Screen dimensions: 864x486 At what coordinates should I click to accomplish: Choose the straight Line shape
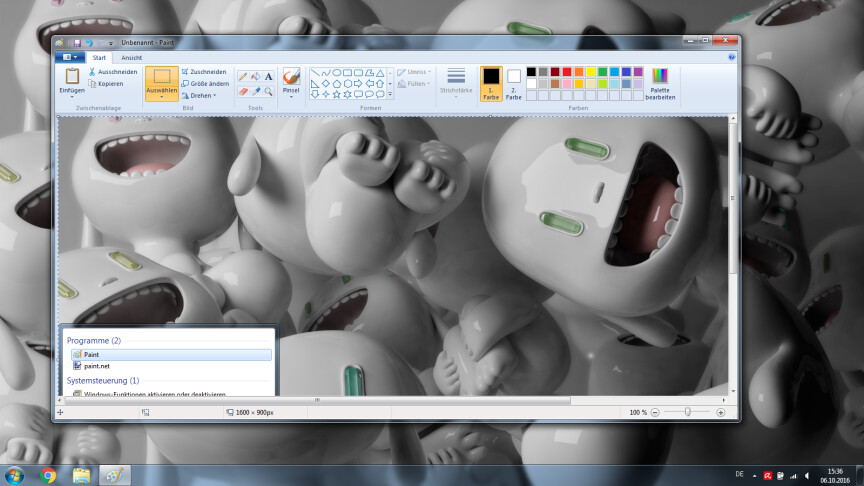(315, 73)
